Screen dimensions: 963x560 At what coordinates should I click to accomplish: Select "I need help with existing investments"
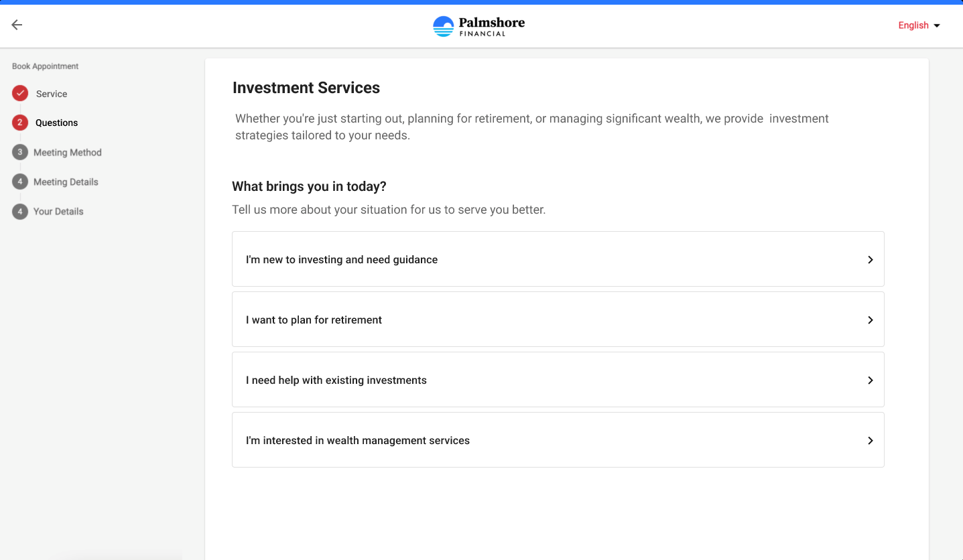coord(558,380)
